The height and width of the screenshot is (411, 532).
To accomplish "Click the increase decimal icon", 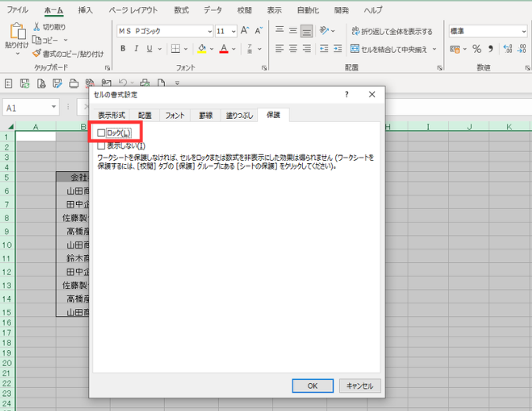I will coord(508,49).
